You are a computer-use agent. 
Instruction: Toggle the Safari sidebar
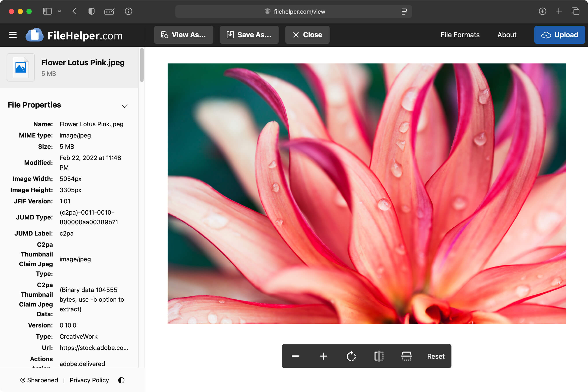click(x=47, y=11)
